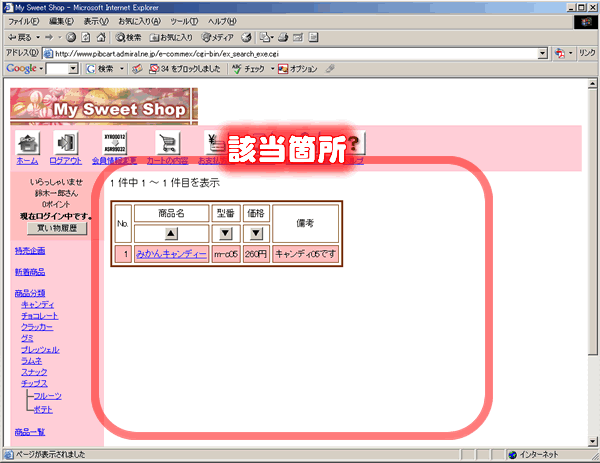
Task: Open the チェック dropdown arrow
Action: [272, 69]
